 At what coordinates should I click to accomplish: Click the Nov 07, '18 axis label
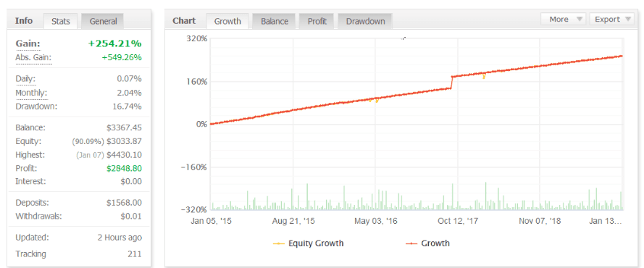tap(540, 221)
